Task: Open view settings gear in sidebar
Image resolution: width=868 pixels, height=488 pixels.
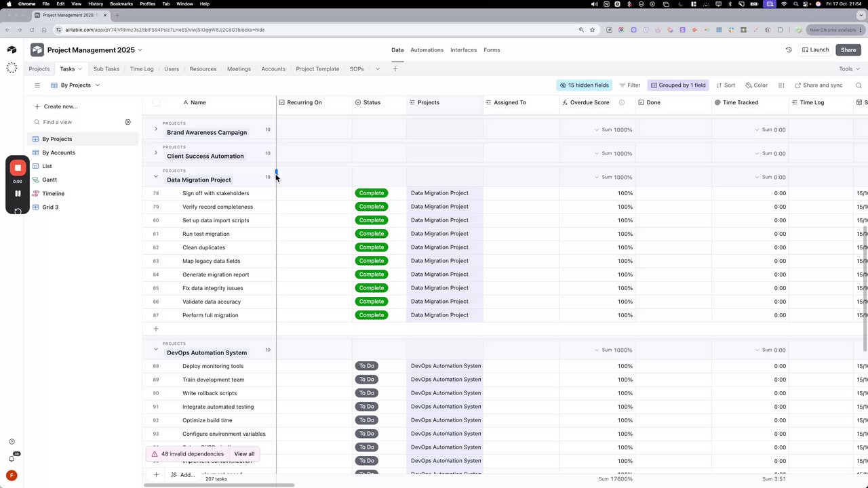Action: [x=127, y=122]
